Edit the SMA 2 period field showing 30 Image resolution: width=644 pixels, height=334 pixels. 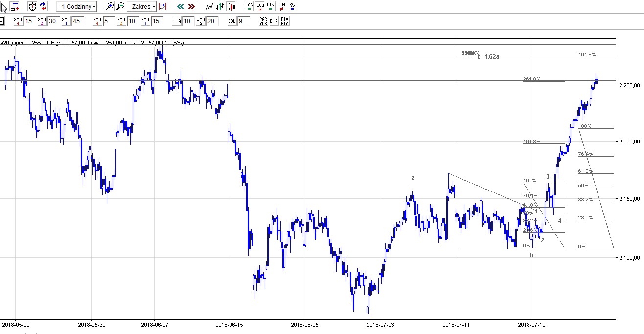(x=54, y=21)
